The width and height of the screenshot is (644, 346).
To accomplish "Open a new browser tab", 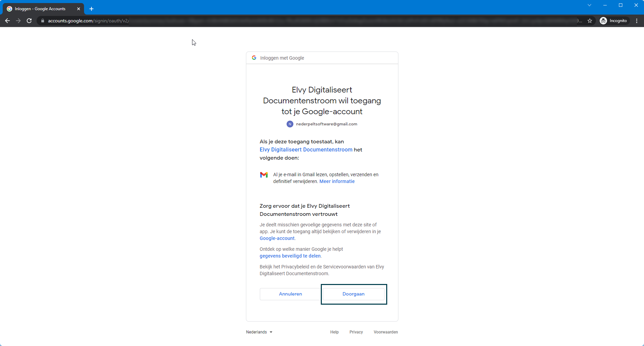I will coord(91,9).
